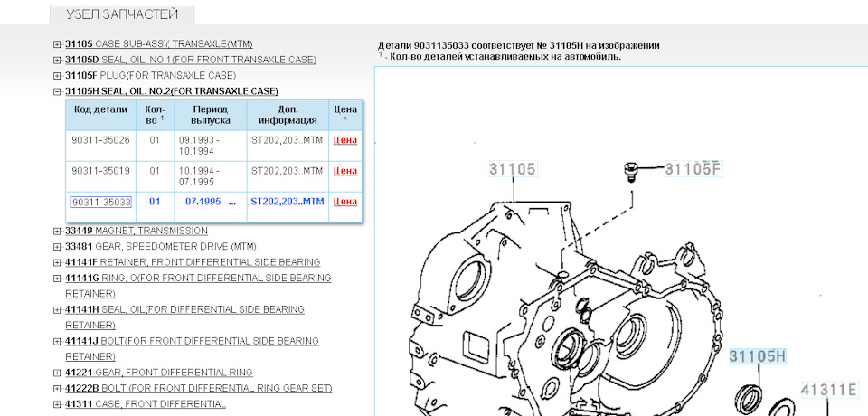Viewport: 868px width, 416px height.
Task: Click the Цена column header
Action: pos(345,114)
